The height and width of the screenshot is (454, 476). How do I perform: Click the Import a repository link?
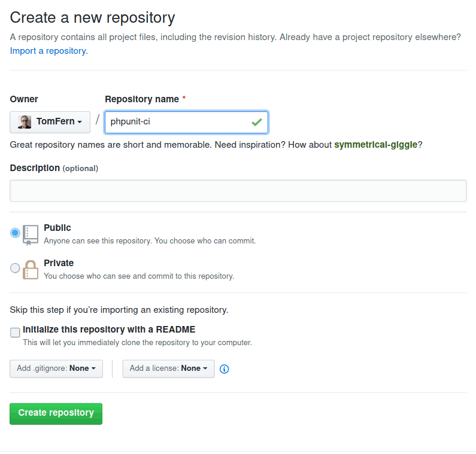pyautogui.click(x=48, y=51)
